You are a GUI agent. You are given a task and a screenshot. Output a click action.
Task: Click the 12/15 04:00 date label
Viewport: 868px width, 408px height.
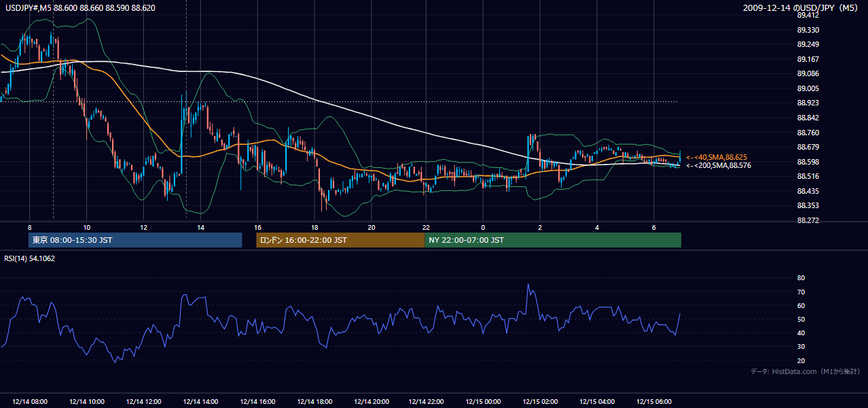pyautogui.click(x=596, y=402)
